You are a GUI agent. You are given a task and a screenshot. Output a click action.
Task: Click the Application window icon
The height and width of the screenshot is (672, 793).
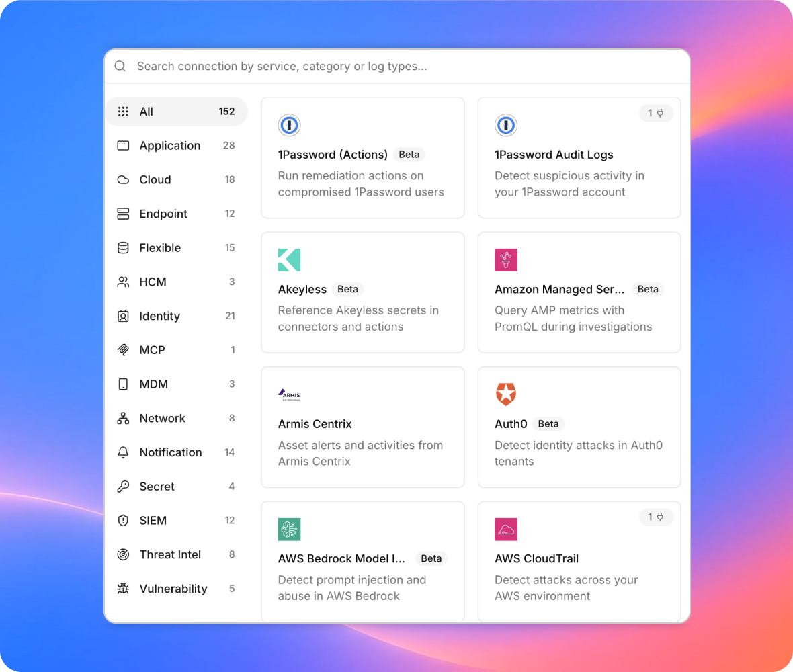pyautogui.click(x=123, y=146)
